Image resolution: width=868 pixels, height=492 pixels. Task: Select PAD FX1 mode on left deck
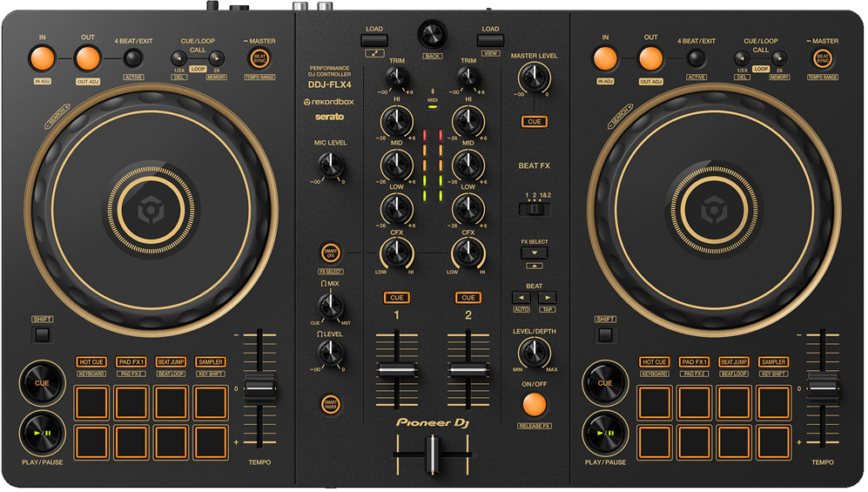[x=131, y=362]
